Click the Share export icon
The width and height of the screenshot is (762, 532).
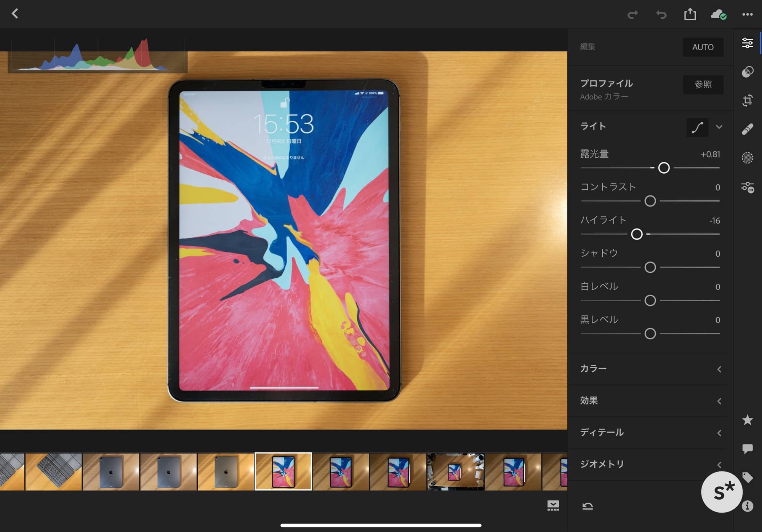tap(690, 14)
